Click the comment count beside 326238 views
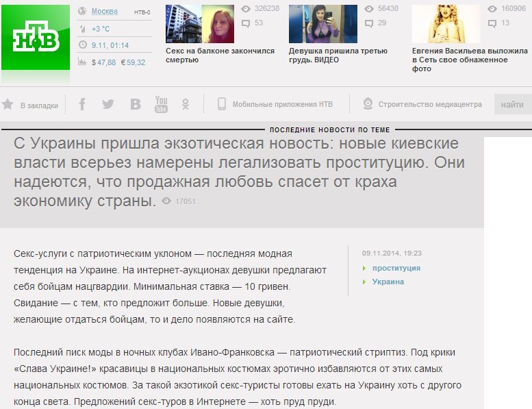 pos(253,23)
